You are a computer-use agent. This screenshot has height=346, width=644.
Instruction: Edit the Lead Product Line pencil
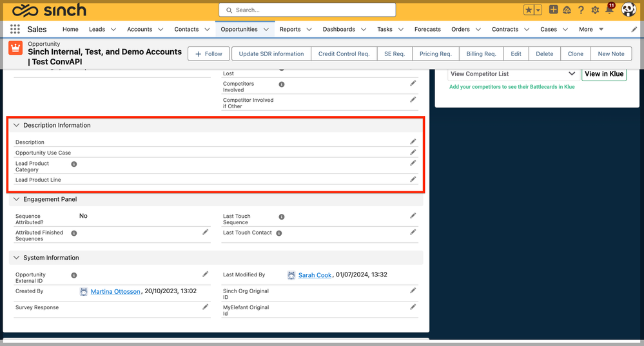click(413, 179)
